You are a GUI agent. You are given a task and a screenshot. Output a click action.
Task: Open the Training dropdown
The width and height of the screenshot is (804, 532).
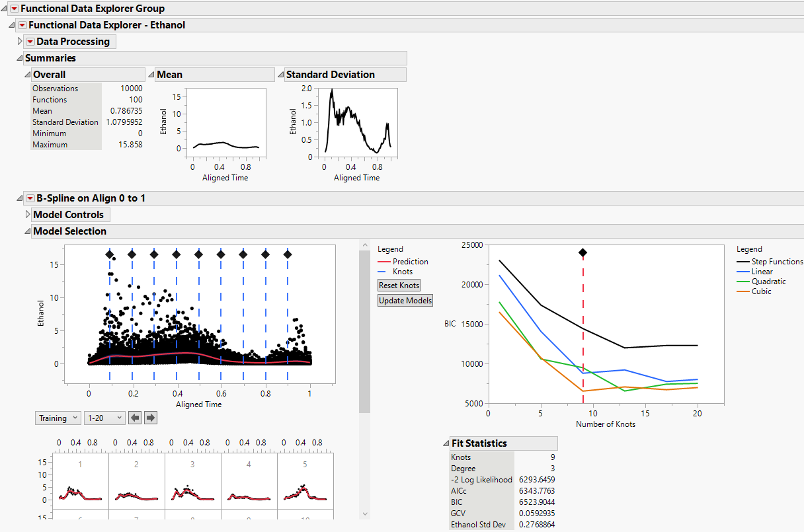58,418
